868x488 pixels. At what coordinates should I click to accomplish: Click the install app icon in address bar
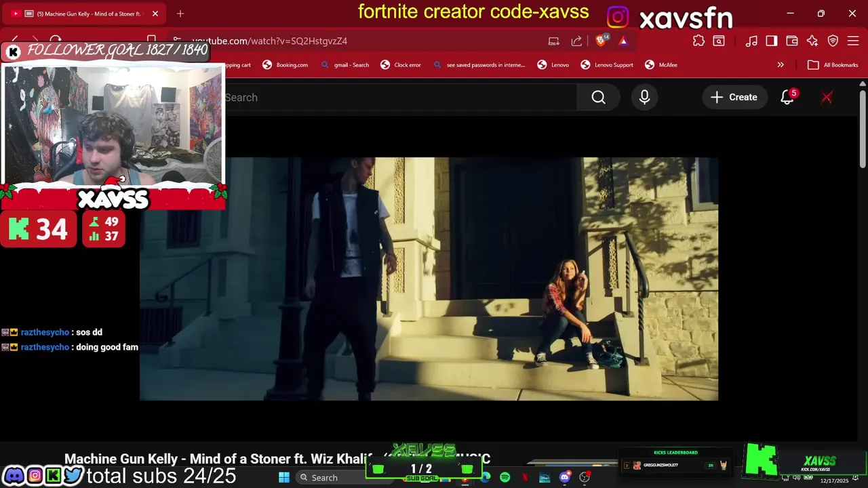point(554,41)
